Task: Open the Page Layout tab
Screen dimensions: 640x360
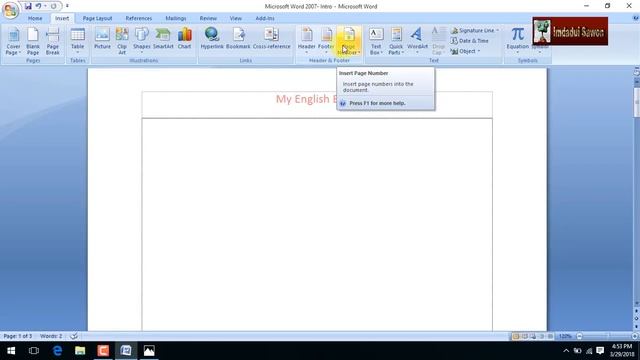Action: click(x=97, y=18)
